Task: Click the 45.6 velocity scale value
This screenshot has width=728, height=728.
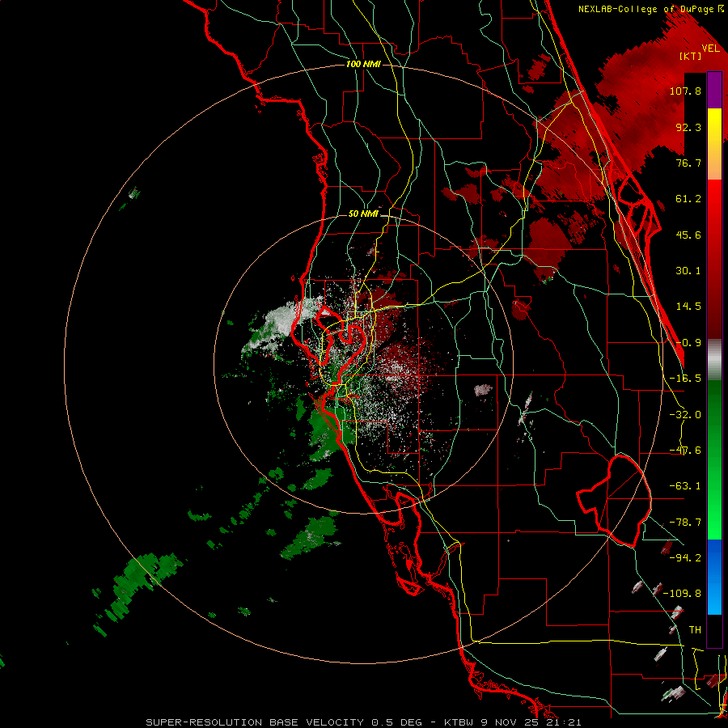Action: pos(688,235)
